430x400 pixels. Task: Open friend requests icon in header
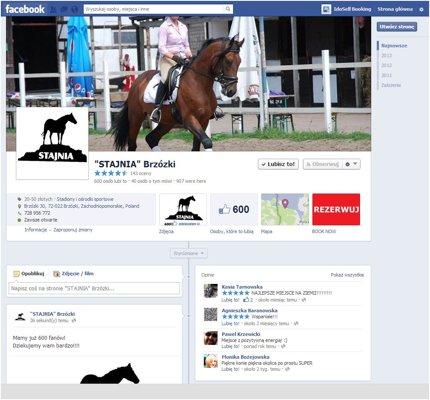click(53, 9)
